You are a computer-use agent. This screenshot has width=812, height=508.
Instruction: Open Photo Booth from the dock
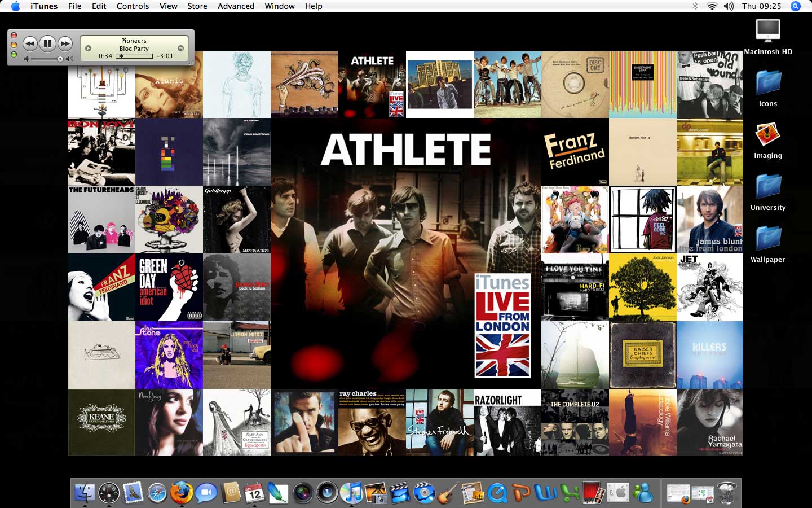click(594, 493)
